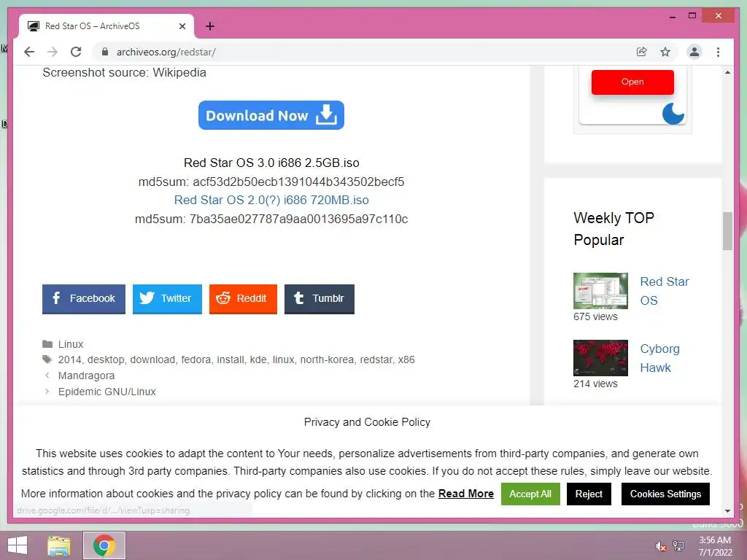747x560 pixels.
Task: Bookmark this page with the star
Action: (665, 52)
